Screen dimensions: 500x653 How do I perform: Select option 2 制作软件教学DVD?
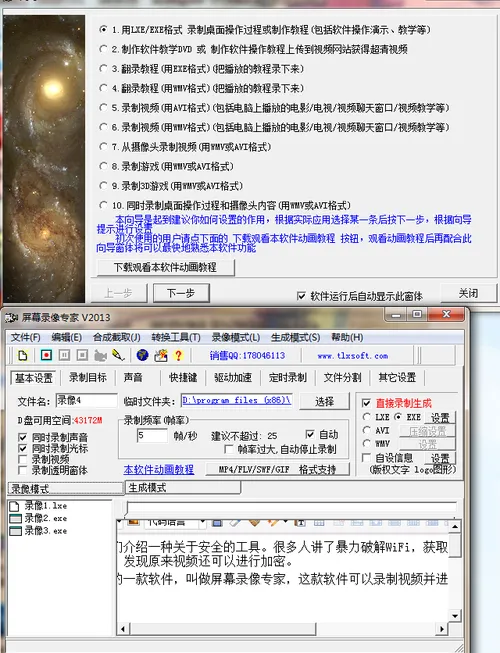pyautogui.click(x=104, y=49)
